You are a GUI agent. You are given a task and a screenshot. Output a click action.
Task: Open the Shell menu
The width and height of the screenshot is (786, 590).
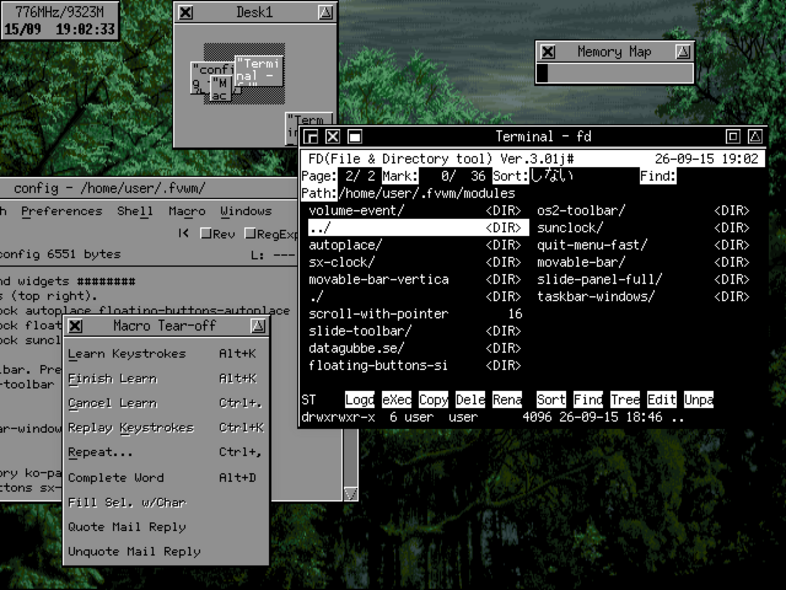click(135, 212)
